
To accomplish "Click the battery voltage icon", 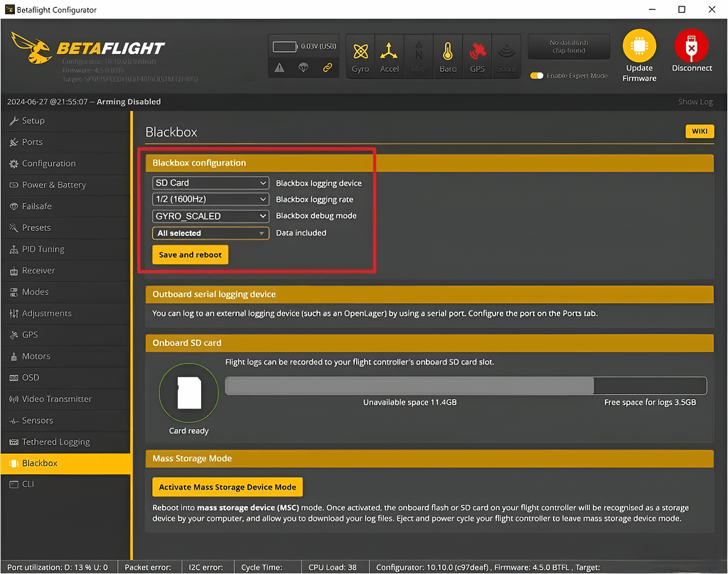I will 285,46.
